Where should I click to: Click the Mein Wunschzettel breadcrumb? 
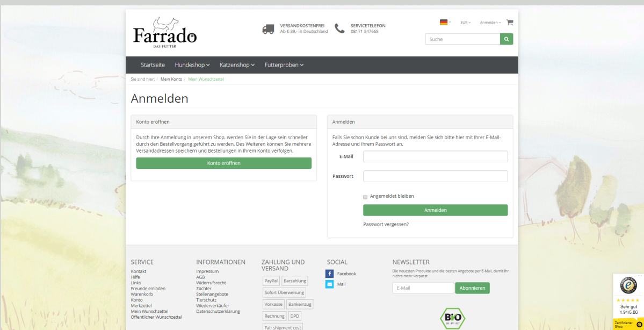point(206,79)
